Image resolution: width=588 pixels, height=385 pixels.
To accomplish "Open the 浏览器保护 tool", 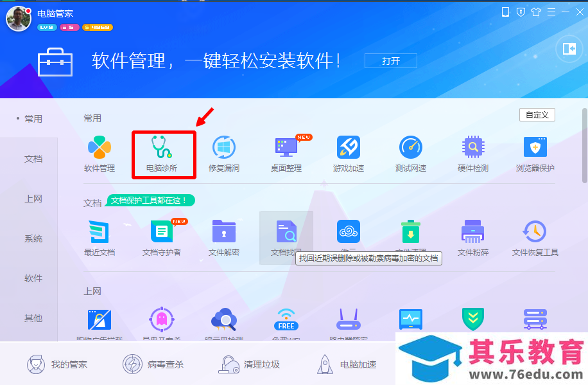I will pyautogui.click(x=535, y=154).
